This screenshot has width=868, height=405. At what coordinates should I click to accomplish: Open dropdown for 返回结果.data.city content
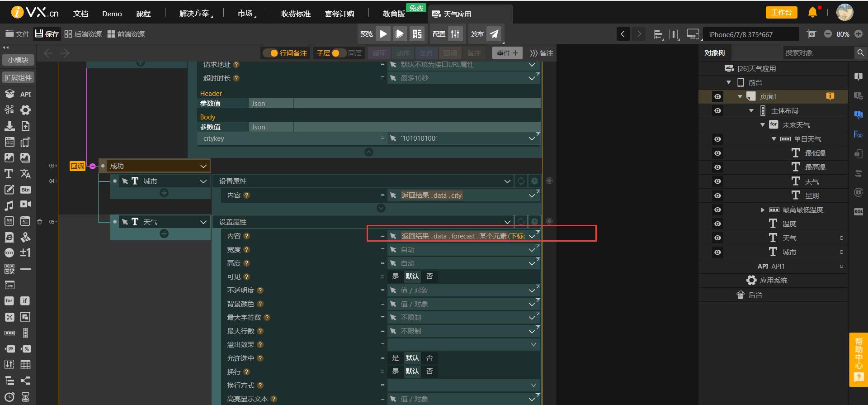pos(532,195)
